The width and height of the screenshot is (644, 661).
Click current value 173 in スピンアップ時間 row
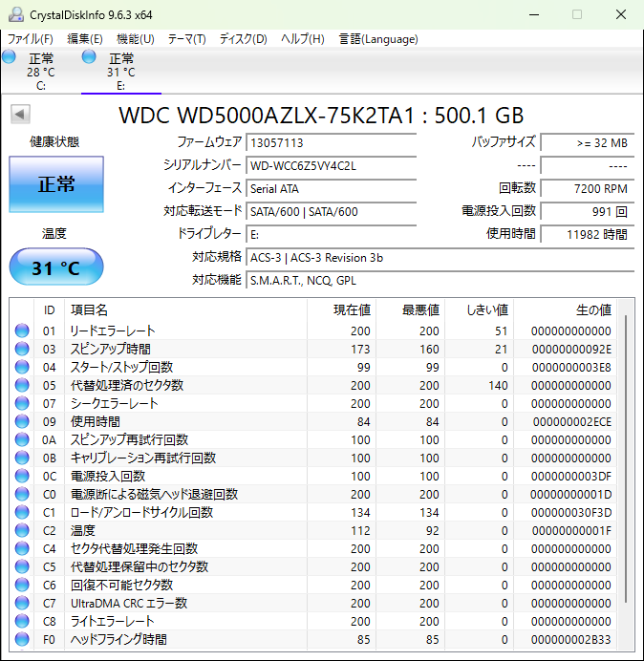[x=360, y=350]
